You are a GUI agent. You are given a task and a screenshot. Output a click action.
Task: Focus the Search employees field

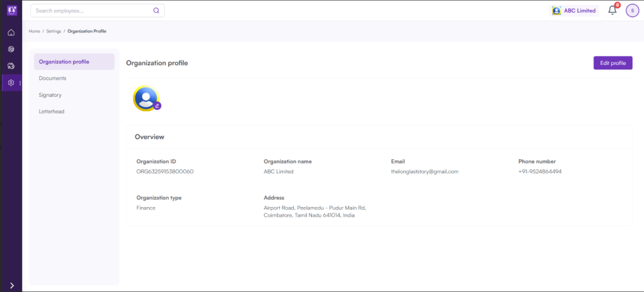[x=97, y=11]
